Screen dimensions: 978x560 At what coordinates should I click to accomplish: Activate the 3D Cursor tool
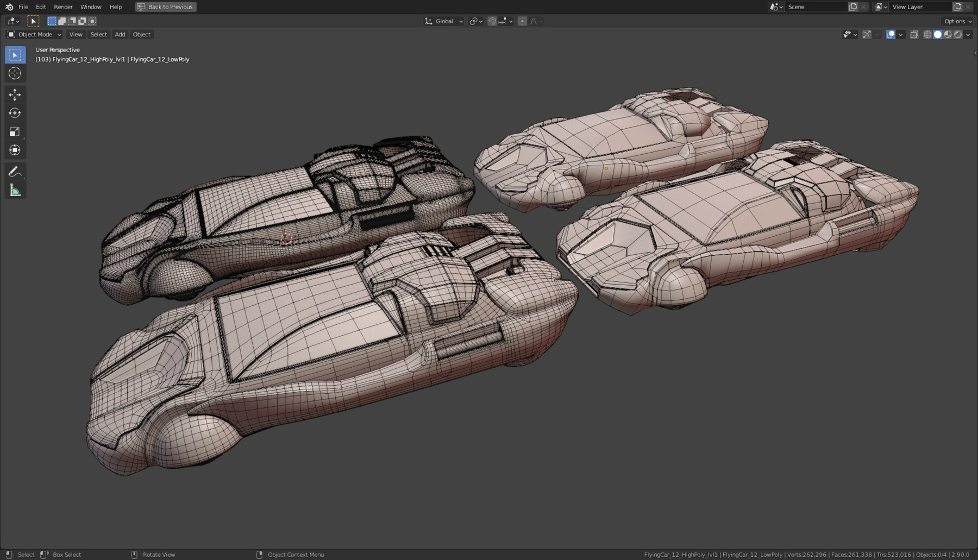15,73
